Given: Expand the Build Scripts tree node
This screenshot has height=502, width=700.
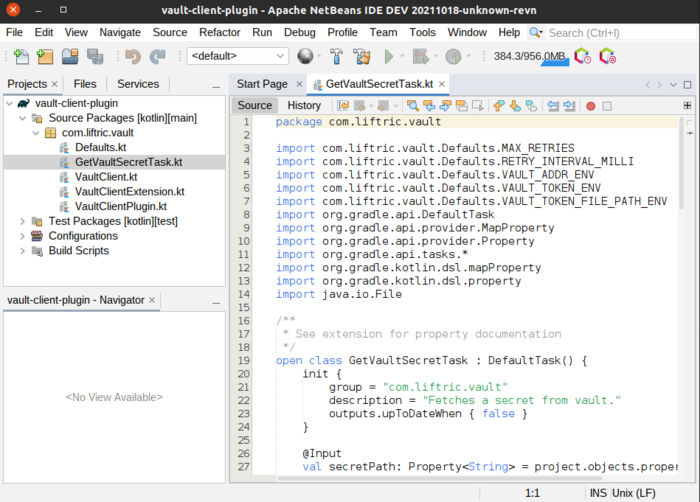Looking at the screenshot, I should click(x=23, y=250).
